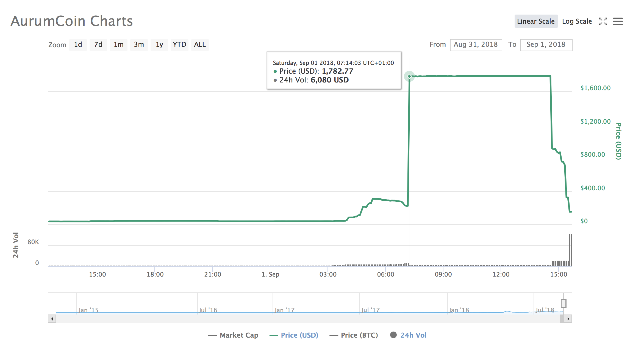Click the tooltip price value 1,782.77

coord(337,71)
